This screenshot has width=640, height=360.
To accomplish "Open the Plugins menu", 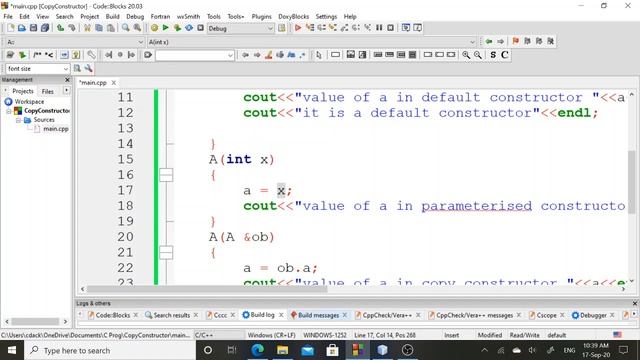I will coord(261,16).
